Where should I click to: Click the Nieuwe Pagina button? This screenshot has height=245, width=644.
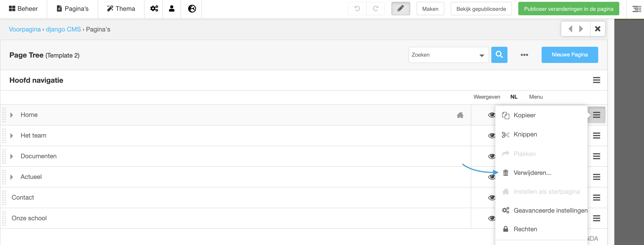(569, 55)
